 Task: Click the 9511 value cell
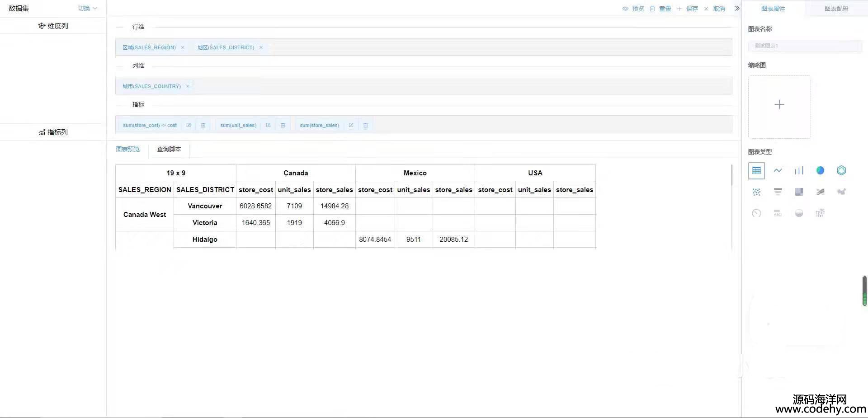point(414,240)
